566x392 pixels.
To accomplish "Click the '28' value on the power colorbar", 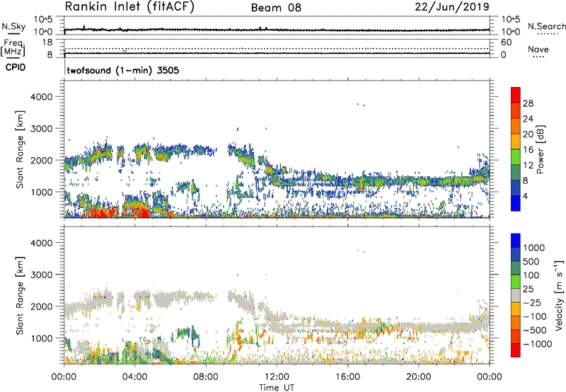I will coord(528,103).
